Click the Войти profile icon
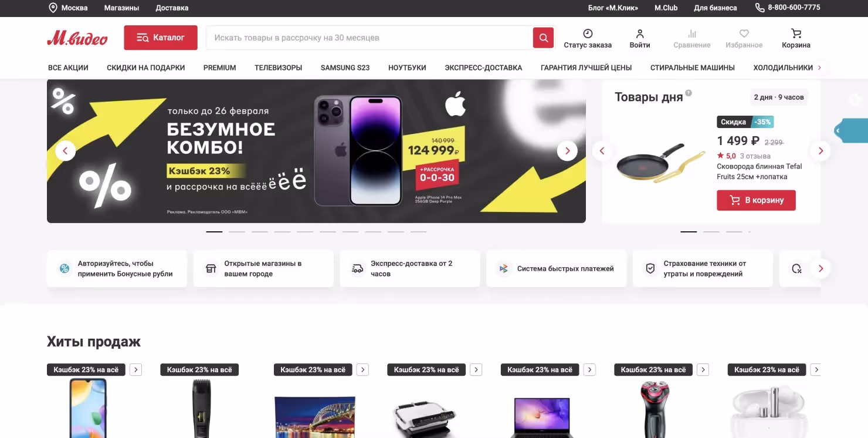The width and height of the screenshot is (868, 438). 640,33
